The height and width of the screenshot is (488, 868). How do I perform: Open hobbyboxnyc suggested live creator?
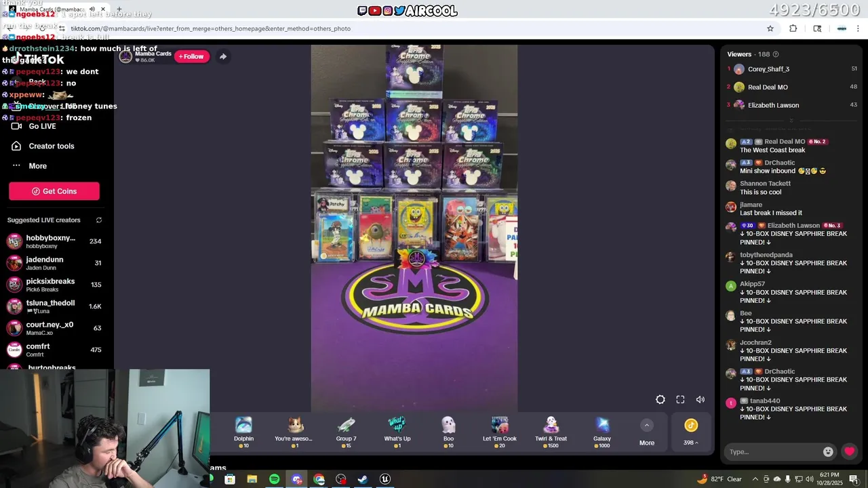pos(54,241)
